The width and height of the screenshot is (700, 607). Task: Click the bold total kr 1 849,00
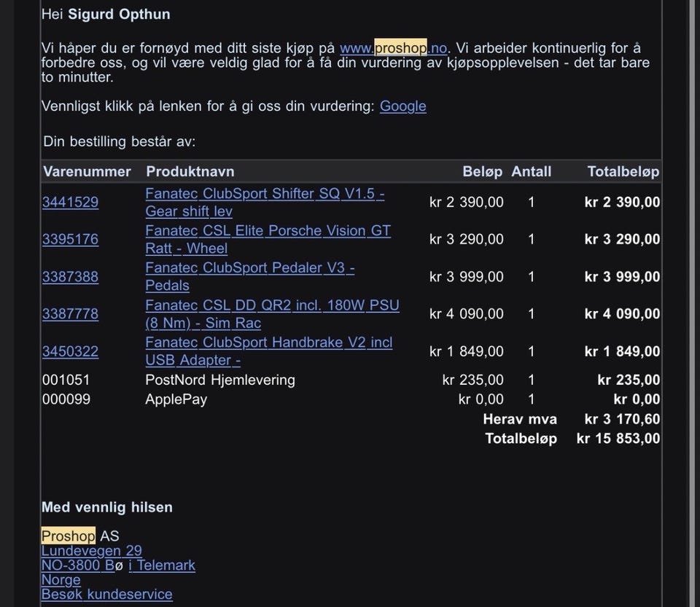[x=622, y=351]
